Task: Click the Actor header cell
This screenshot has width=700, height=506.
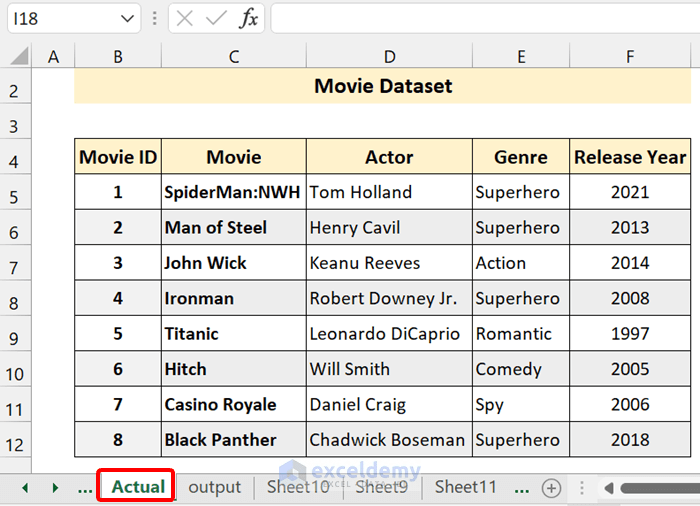Action: [x=389, y=157]
